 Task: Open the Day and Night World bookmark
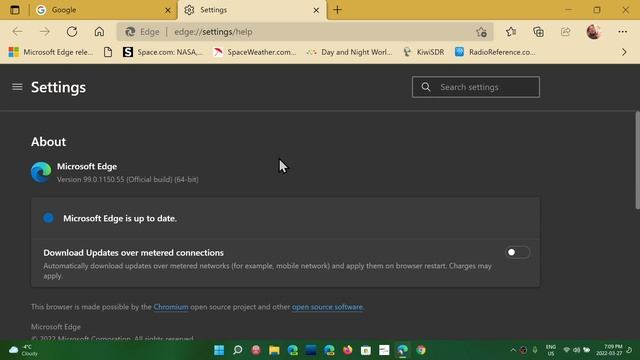coord(349,52)
